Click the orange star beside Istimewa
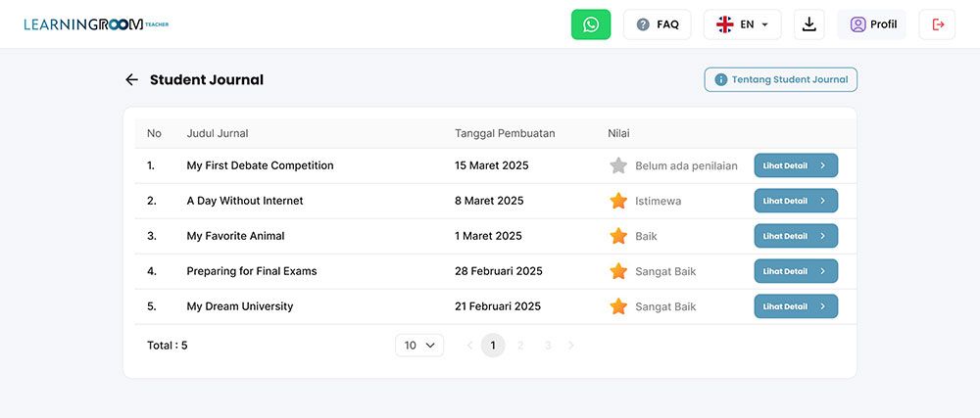This screenshot has width=980, height=418. click(618, 201)
